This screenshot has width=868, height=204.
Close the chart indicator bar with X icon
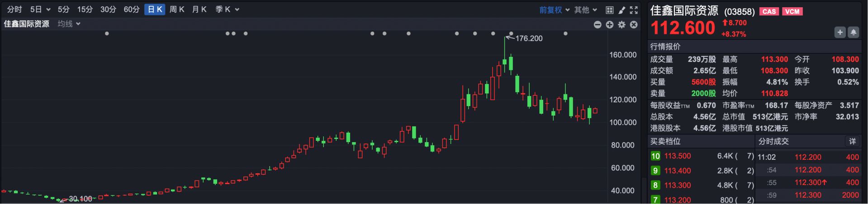[634, 25]
